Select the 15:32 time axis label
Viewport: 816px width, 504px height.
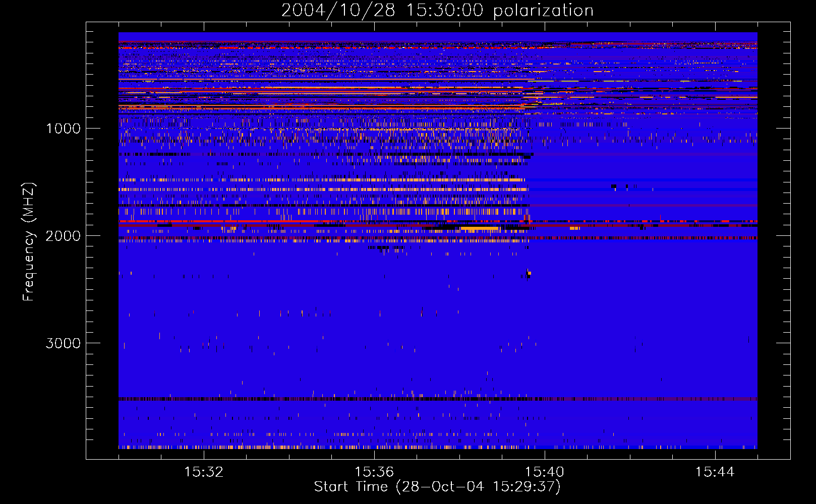coord(204,472)
